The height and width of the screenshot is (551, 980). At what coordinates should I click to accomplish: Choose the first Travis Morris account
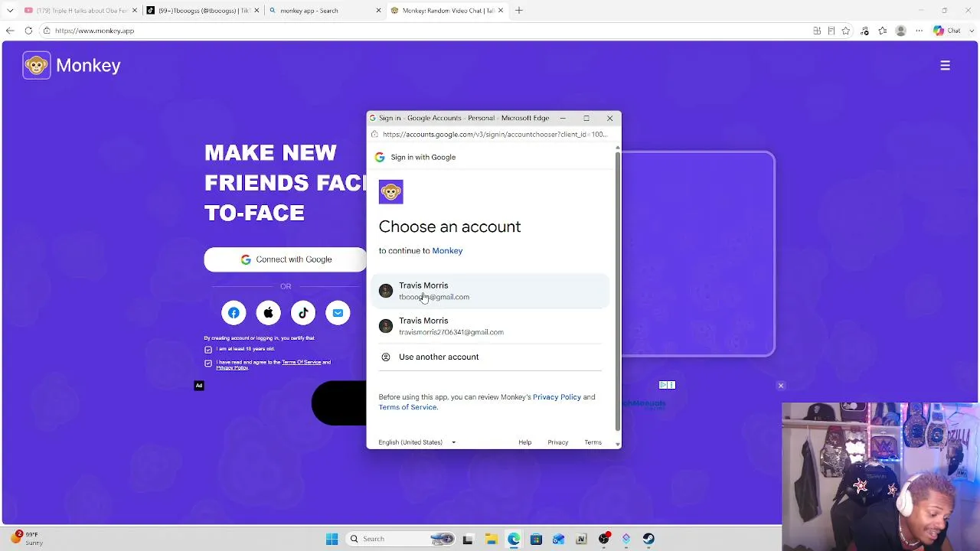coord(490,291)
